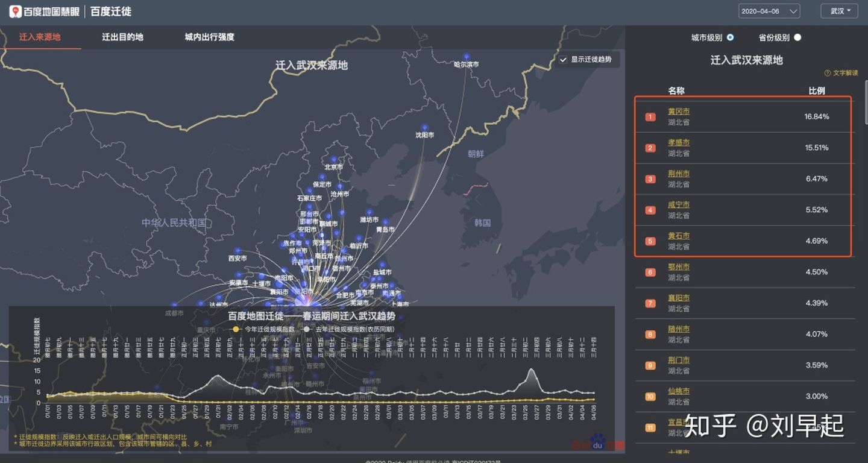
Task: Click the 朝鲜 country label on the map
Action: (476, 154)
